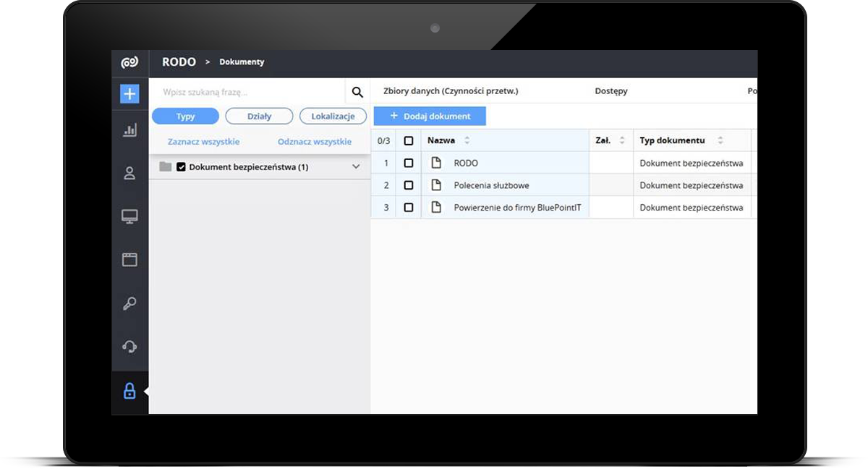Click the Zaznacz wszystkie link
868x469 pixels.
(203, 142)
